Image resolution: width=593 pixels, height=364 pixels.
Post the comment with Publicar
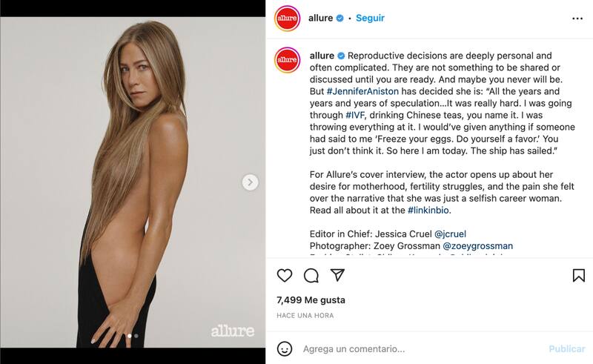point(566,348)
